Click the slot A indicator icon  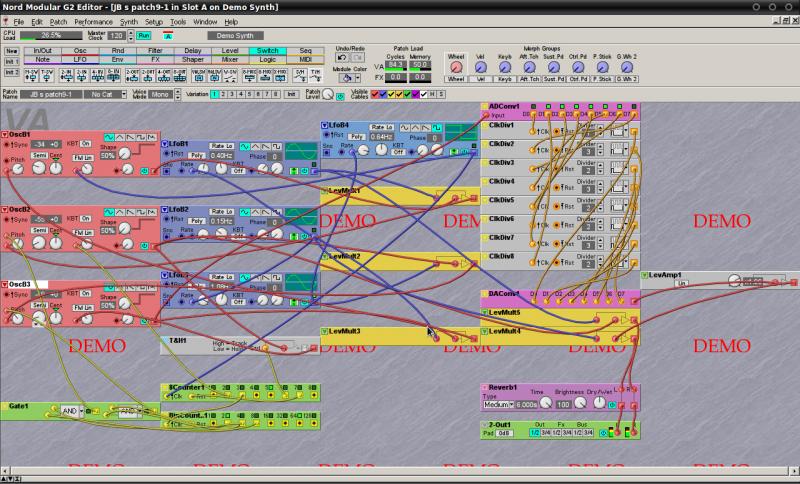[168, 36]
